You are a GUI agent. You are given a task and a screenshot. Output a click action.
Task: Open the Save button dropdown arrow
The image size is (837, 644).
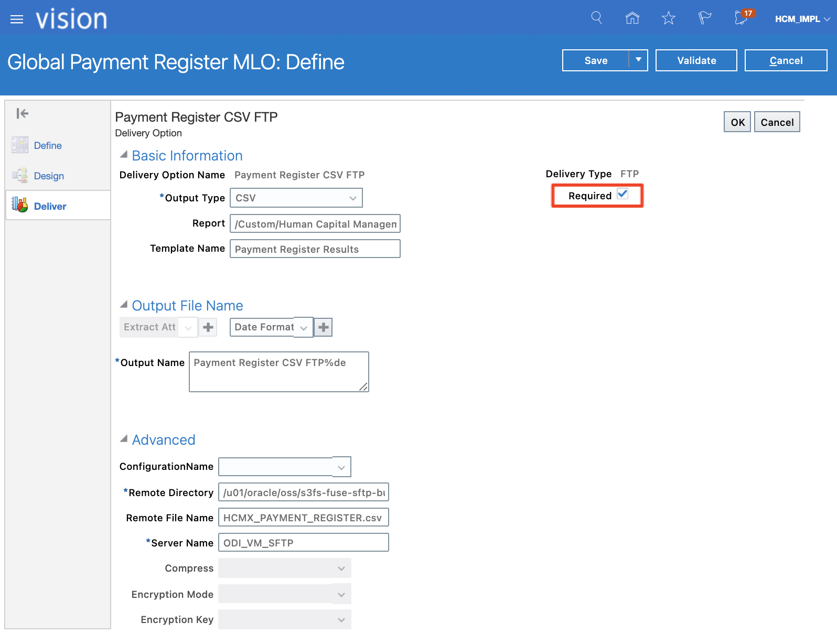coord(638,60)
